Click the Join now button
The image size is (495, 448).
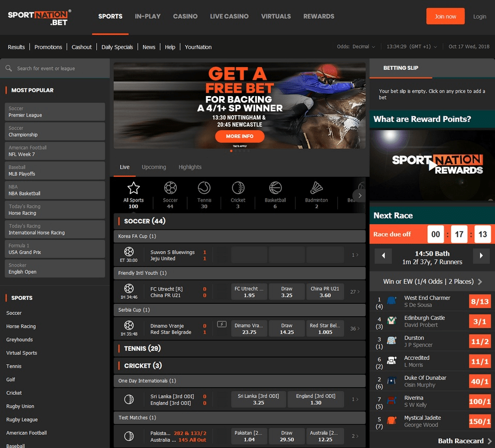[x=445, y=16]
